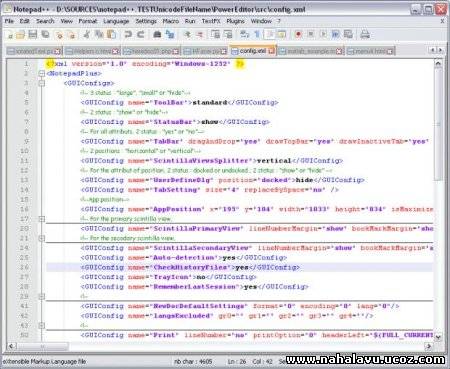Collapse the NotepadPlus node on line 2
The image size is (450, 369).
42,73
